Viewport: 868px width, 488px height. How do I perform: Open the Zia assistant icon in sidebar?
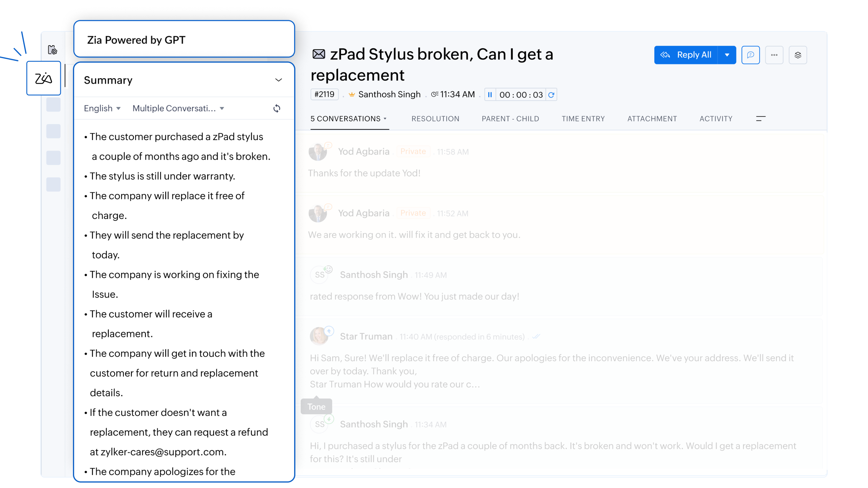click(43, 78)
